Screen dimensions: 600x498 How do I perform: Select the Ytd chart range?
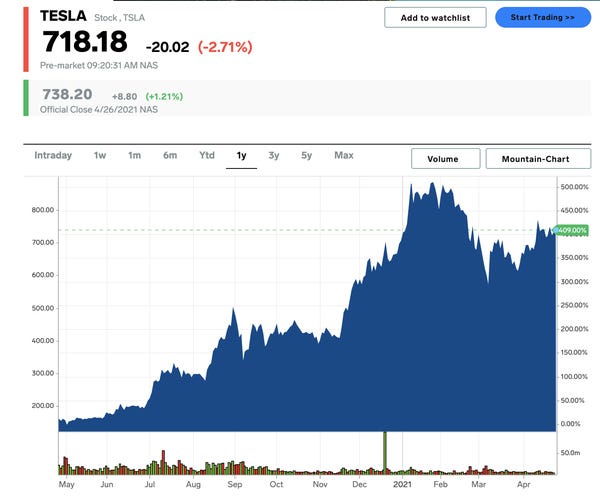pyautogui.click(x=207, y=155)
